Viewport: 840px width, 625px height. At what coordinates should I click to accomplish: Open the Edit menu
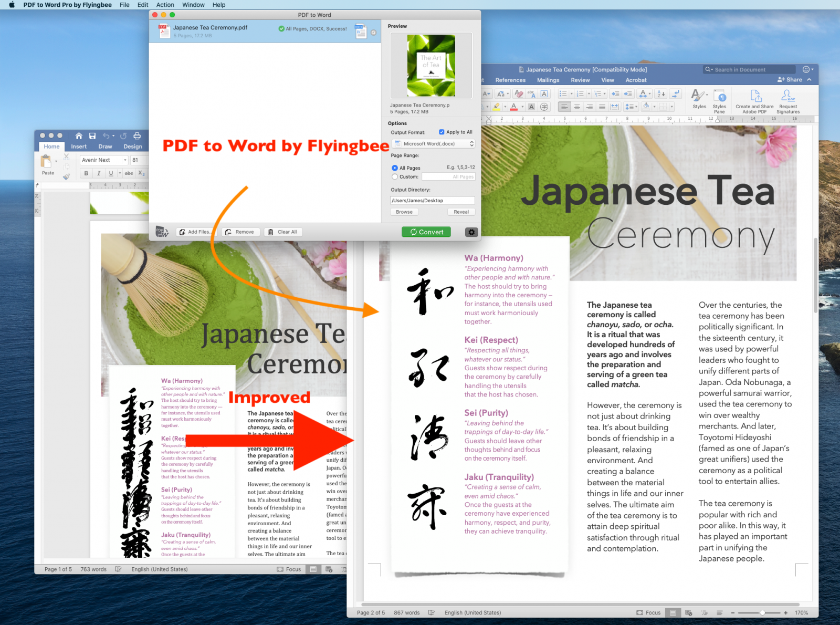pyautogui.click(x=143, y=5)
